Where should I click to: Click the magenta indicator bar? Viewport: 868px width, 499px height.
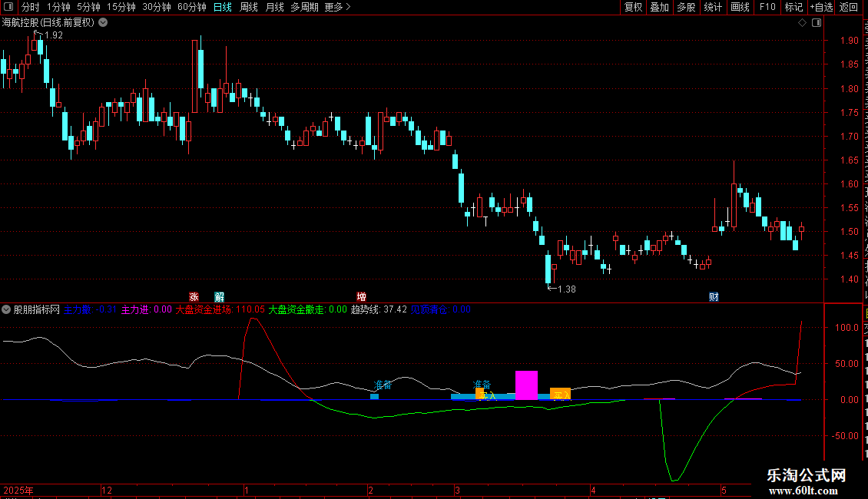526,385
